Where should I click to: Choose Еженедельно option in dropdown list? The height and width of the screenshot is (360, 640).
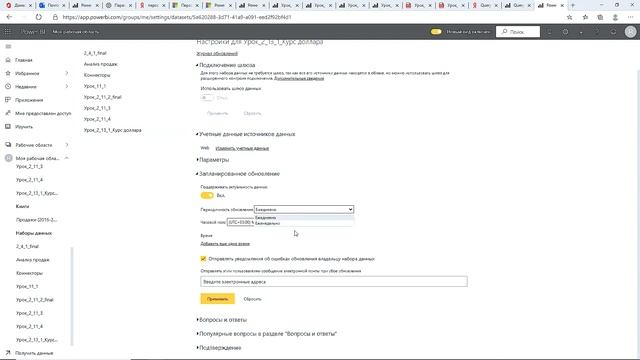tap(304, 223)
